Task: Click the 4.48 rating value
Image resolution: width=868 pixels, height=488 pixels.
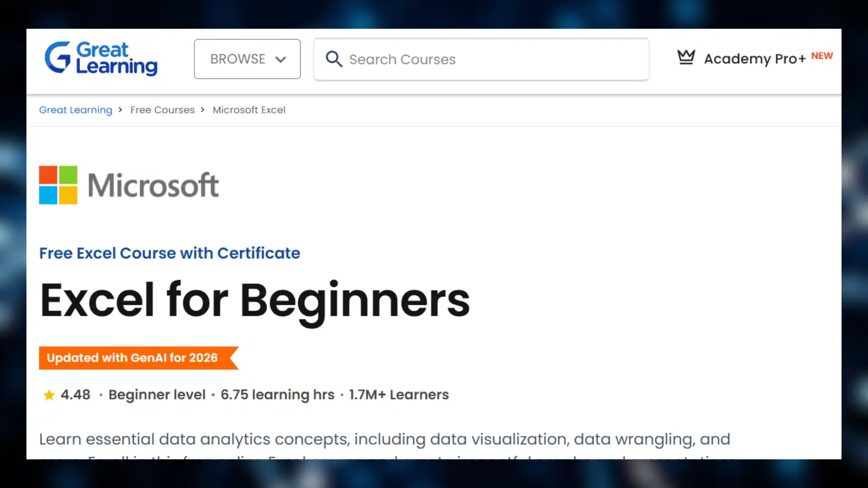Action: click(75, 394)
